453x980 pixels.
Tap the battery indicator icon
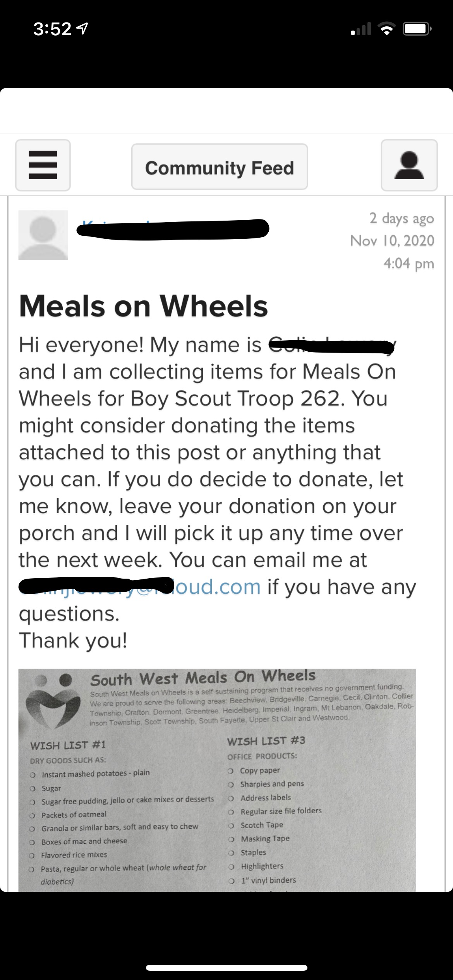(417, 29)
